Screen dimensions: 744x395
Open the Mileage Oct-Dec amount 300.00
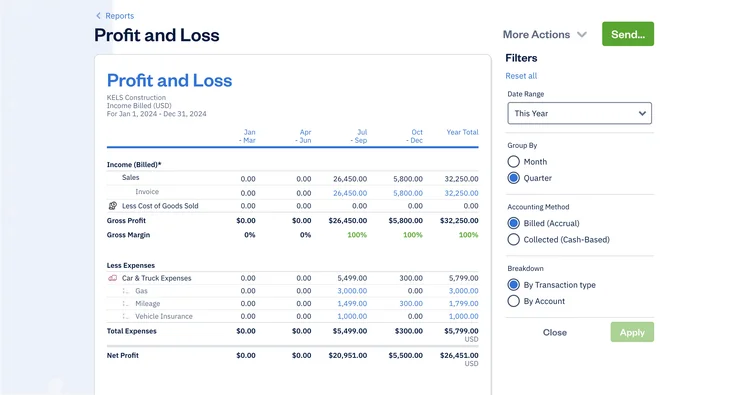pos(411,304)
